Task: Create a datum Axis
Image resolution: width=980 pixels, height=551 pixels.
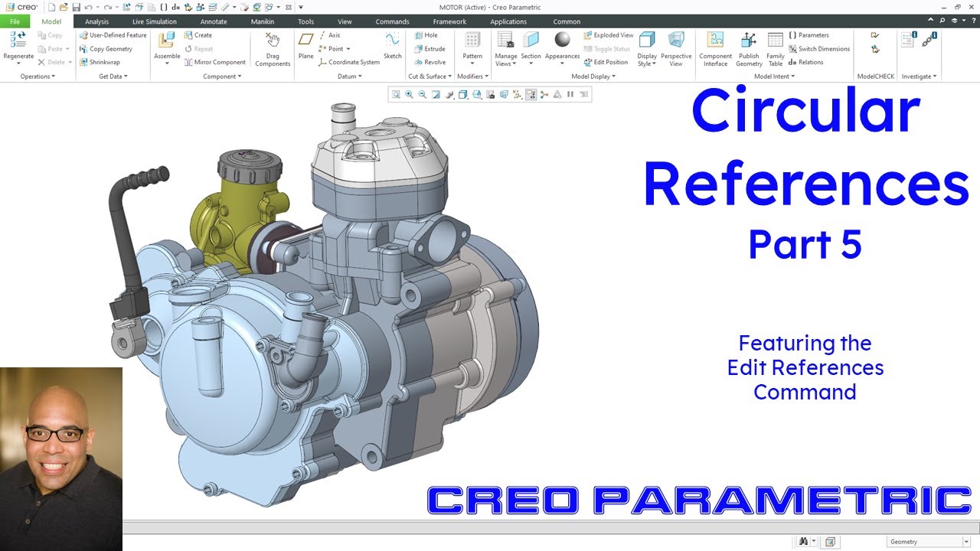Action: coord(329,35)
